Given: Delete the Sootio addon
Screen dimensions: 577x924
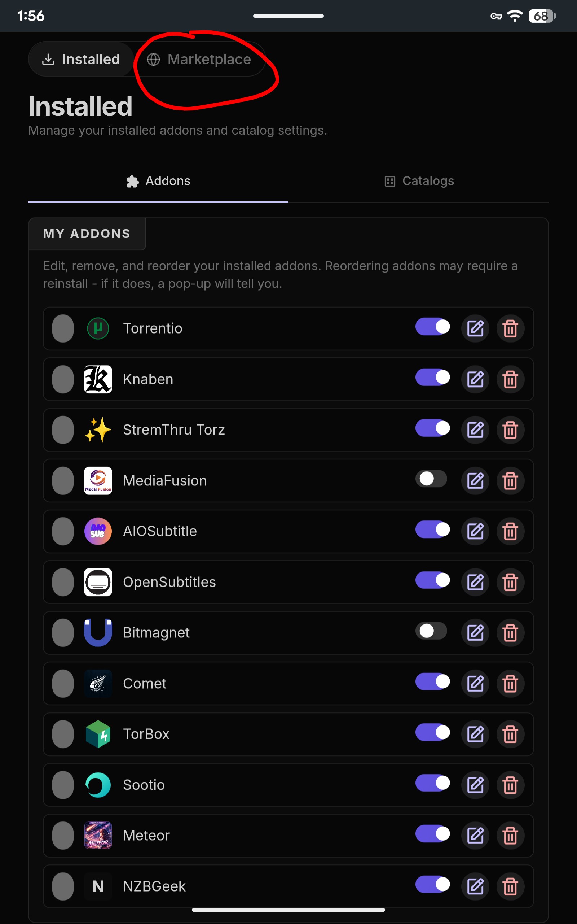Looking at the screenshot, I should [510, 785].
